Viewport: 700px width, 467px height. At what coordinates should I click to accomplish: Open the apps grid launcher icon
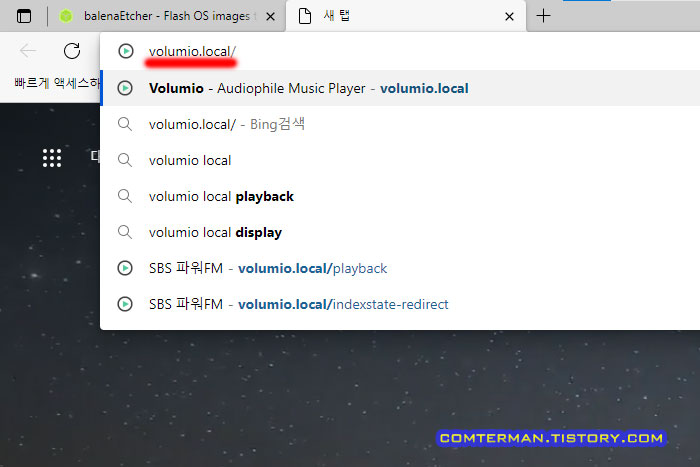coord(52,158)
